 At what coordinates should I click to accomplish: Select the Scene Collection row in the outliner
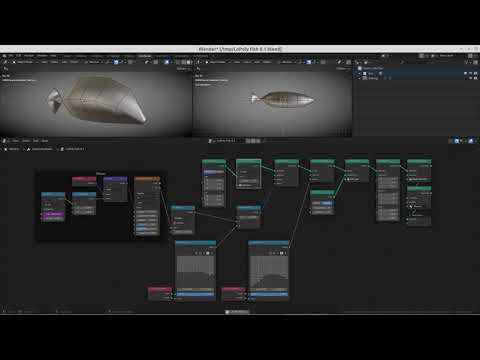point(417,68)
